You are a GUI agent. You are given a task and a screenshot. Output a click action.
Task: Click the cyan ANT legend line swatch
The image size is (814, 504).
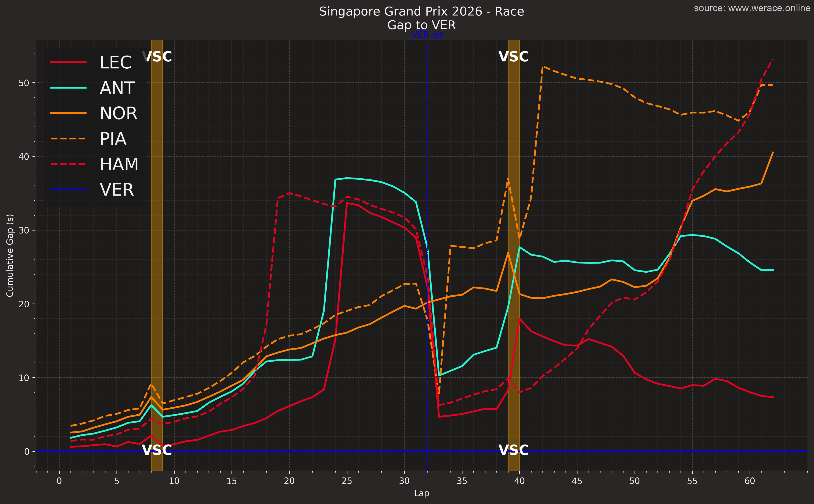[68, 88]
